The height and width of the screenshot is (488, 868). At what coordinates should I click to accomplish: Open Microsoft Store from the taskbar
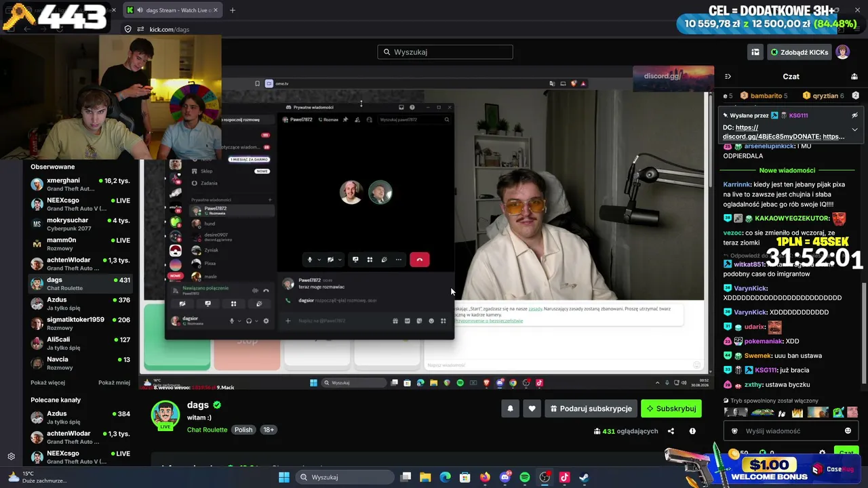point(465,477)
